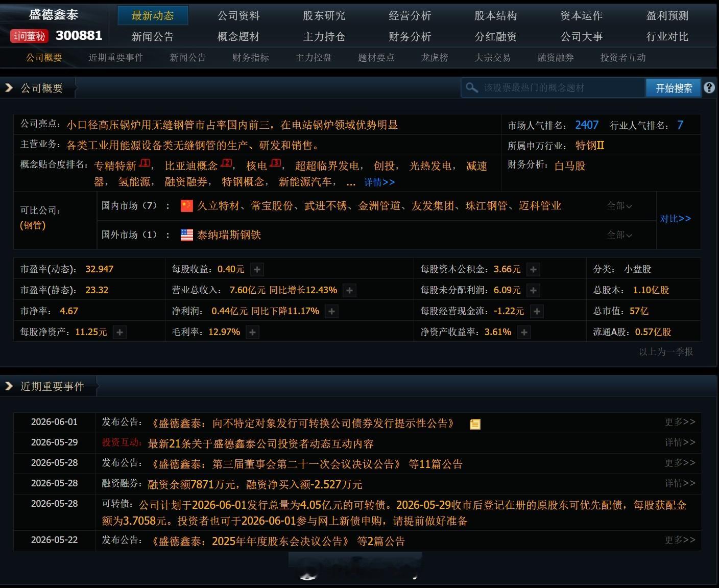719x588 pixels.
Task: Click the 氢能源 concept link
Action: tap(134, 182)
